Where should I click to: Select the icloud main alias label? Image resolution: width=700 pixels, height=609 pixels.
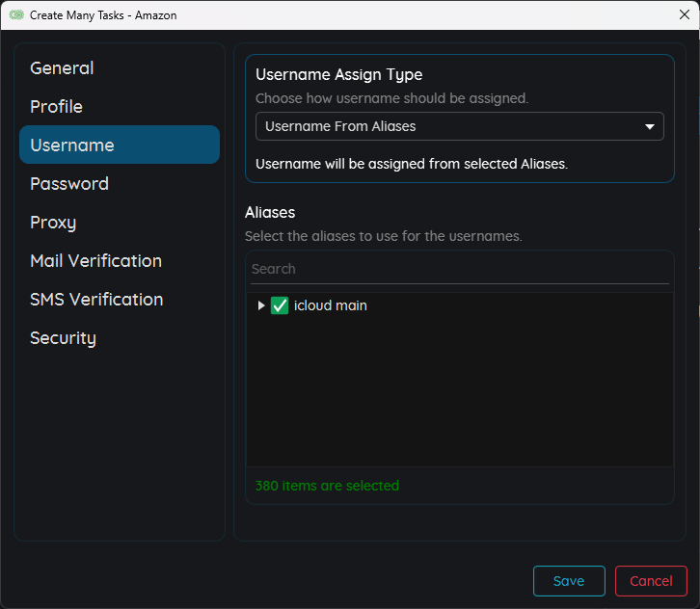[331, 305]
